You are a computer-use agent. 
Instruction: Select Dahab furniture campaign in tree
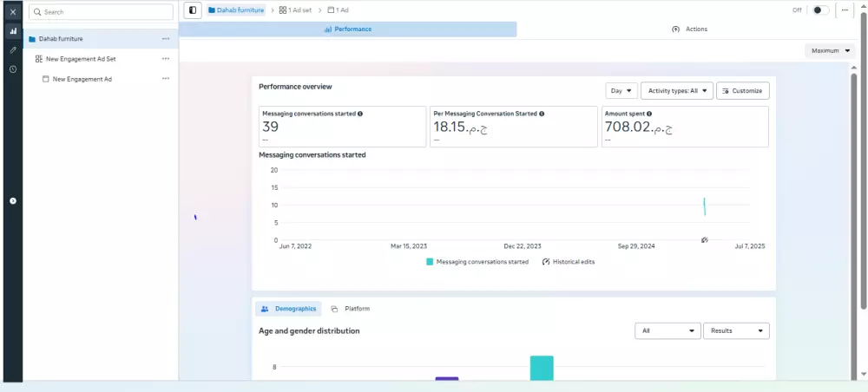click(100, 39)
